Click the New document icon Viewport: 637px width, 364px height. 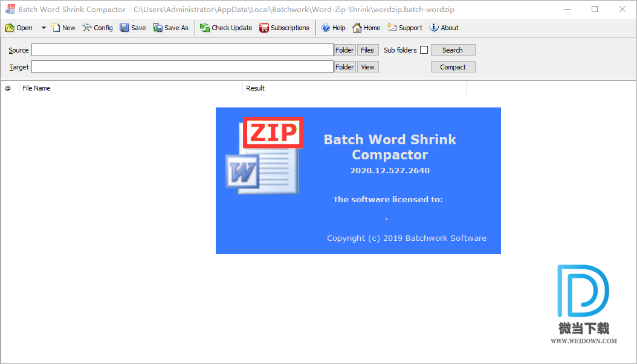click(55, 28)
